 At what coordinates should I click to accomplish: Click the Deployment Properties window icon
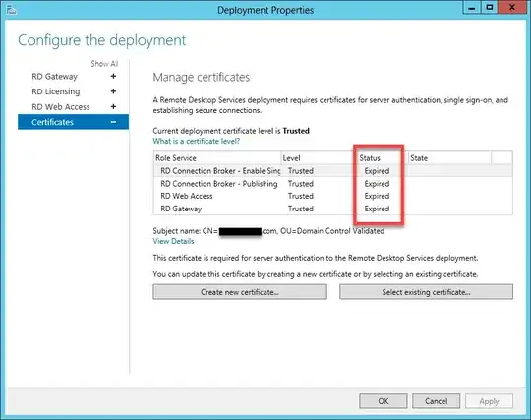pos(11,10)
